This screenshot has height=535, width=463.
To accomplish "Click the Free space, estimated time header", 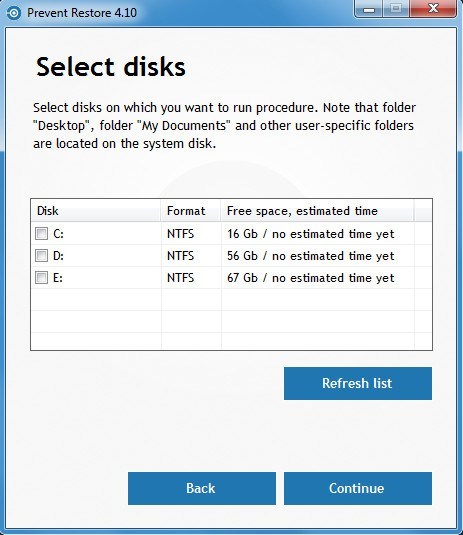I will (x=318, y=211).
